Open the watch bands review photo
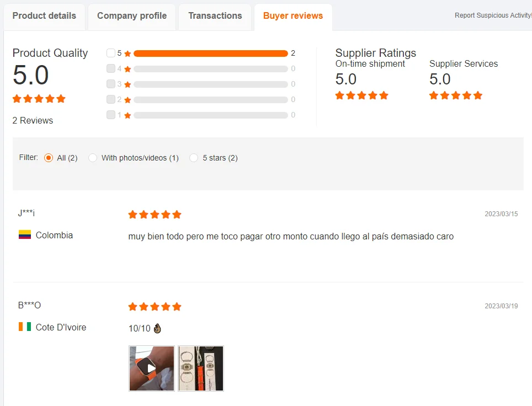532x406 pixels. [x=201, y=368]
